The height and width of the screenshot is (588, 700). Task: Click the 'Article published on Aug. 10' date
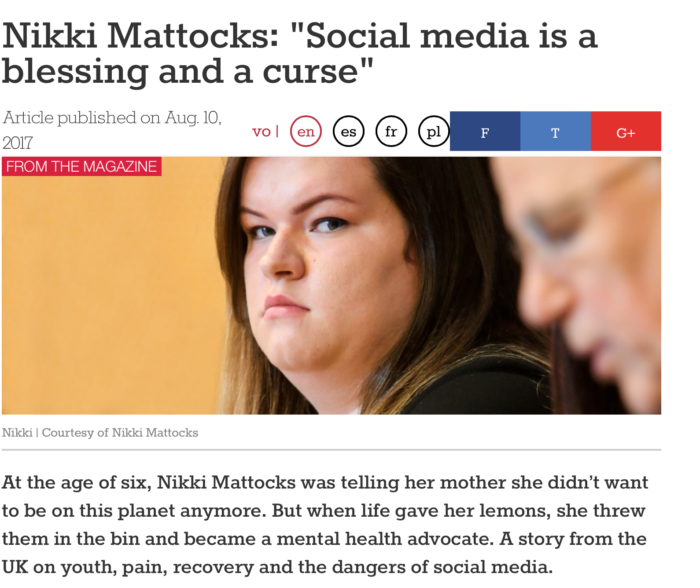(112, 118)
